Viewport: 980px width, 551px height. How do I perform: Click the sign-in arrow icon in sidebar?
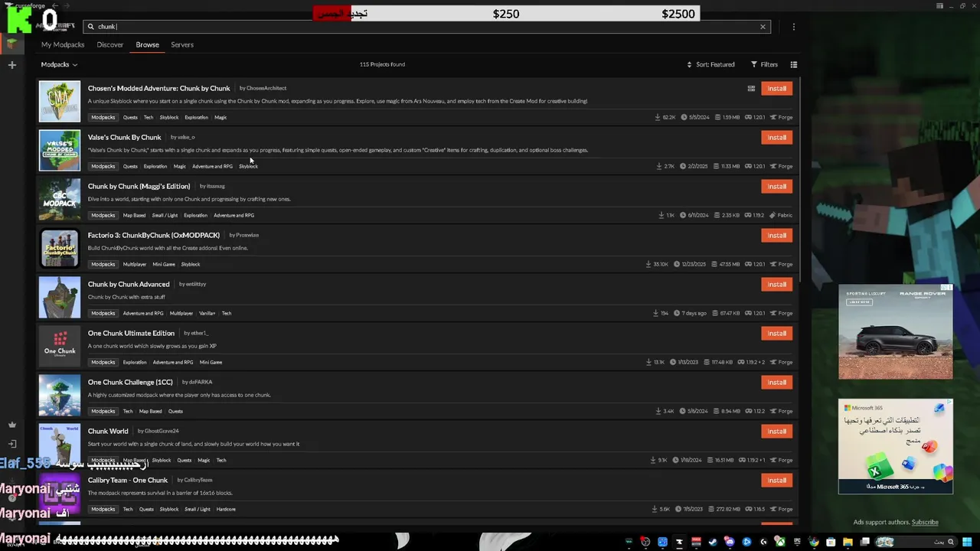[x=11, y=444]
